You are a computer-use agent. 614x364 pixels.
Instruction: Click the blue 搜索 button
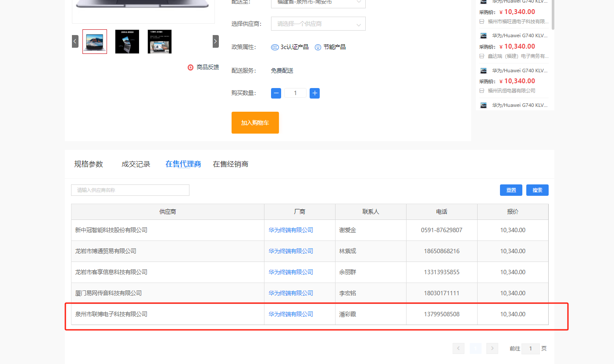point(537,190)
